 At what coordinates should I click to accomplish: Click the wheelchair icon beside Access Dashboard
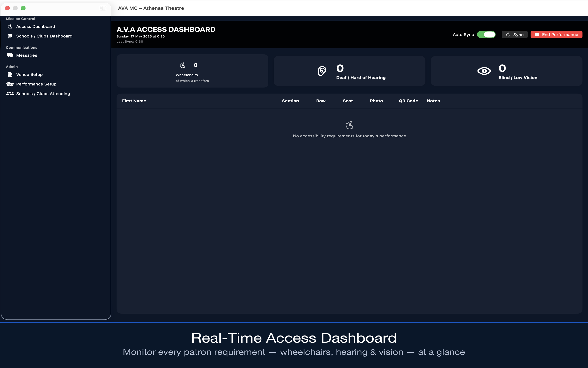[x=10, y=27]
